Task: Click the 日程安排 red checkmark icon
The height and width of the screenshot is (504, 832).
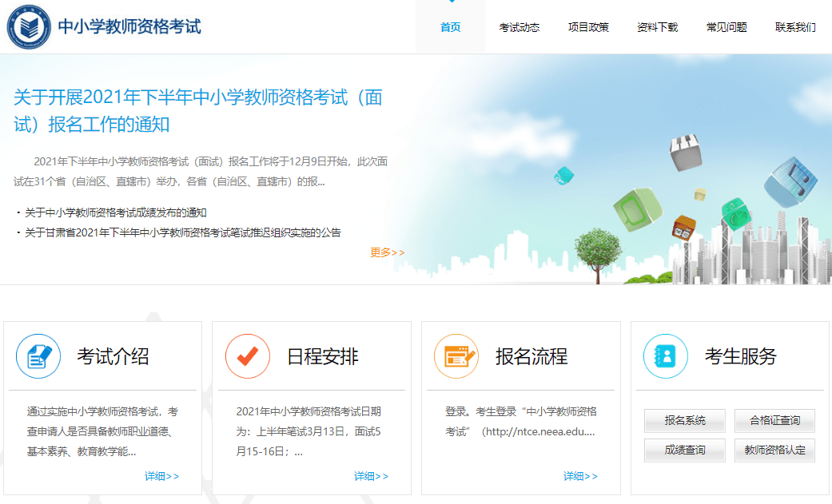Action: (x=248, y=356)
